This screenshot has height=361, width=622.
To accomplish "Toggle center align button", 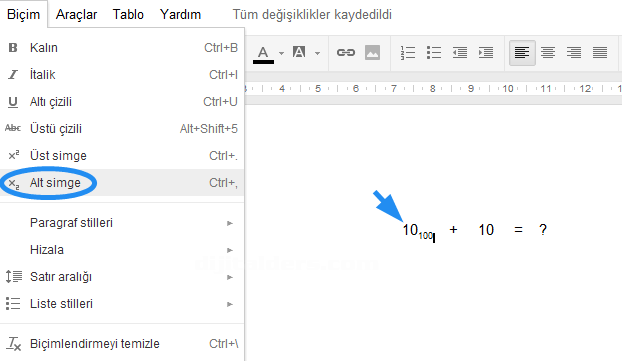I will coord(548,52).
